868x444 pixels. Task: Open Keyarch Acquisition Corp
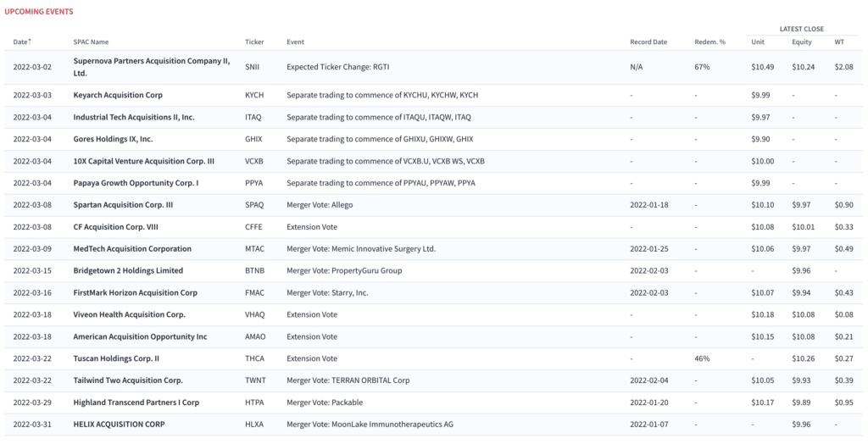pyautogui.click(x=118, y=95)
